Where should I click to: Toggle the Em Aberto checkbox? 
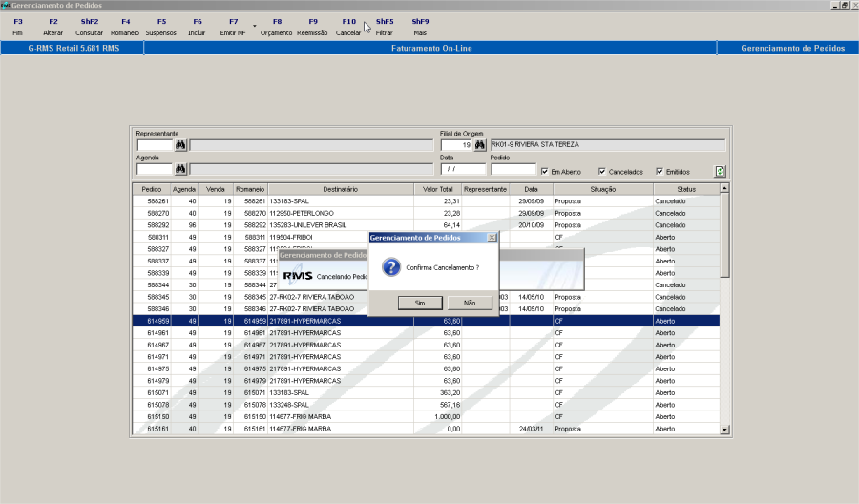tap(545, 172)
